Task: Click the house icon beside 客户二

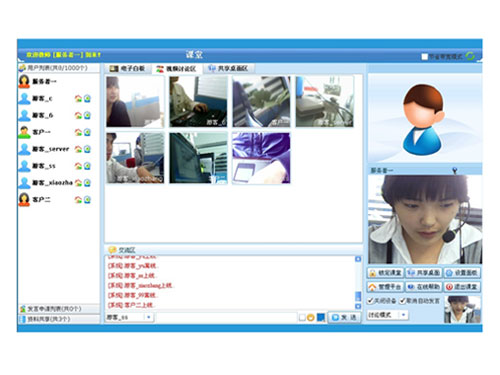Action: point(78,200)
